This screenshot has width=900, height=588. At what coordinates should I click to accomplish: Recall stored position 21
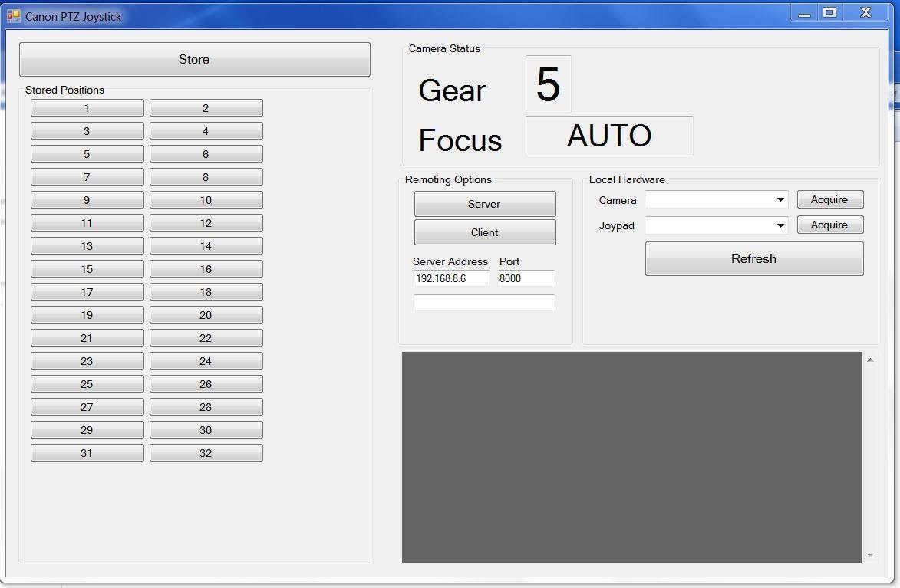tap(87, 337)
